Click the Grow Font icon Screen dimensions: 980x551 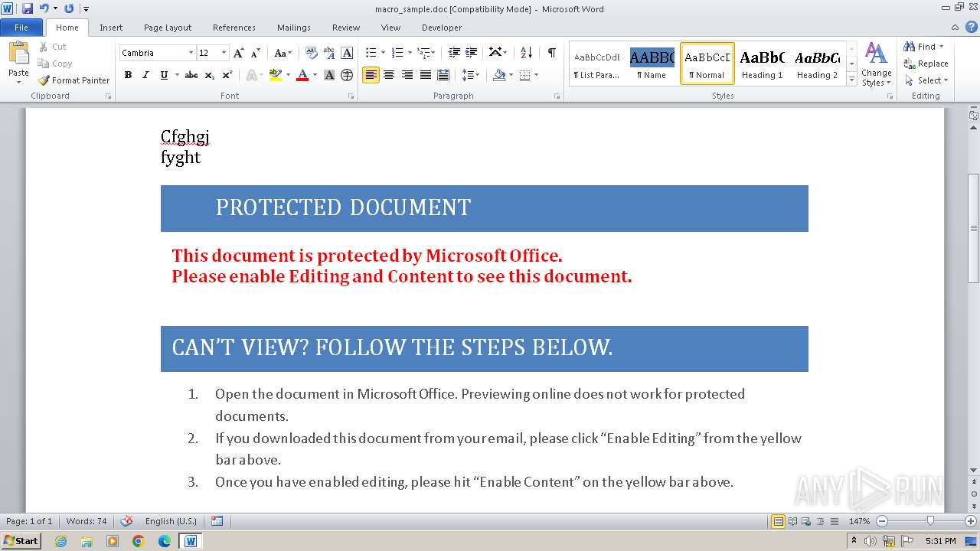(239, 53)
